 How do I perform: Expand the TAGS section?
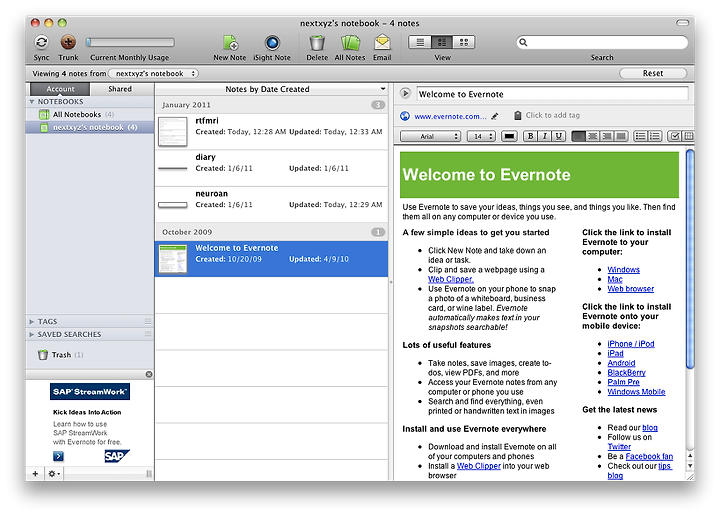pos(32,321)
